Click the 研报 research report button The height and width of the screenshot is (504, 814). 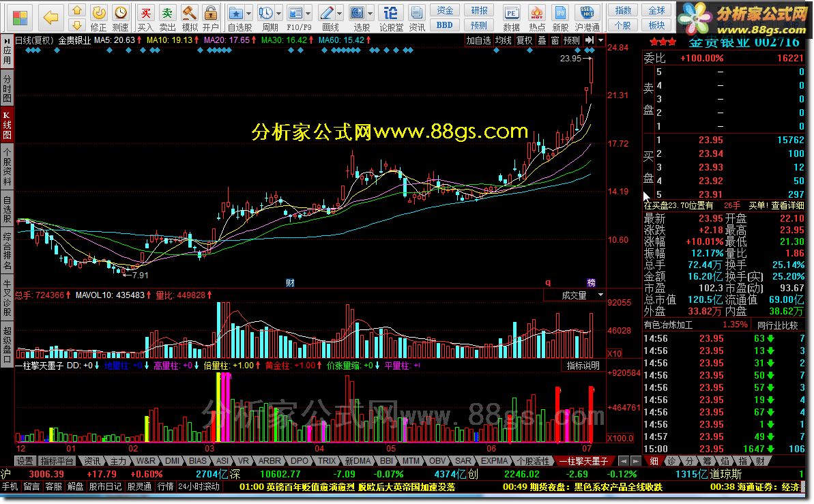[x=479, y=10]
